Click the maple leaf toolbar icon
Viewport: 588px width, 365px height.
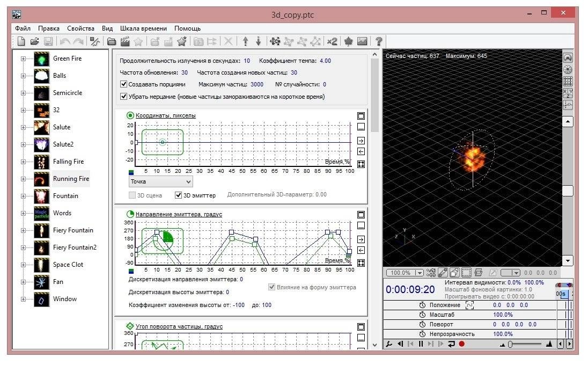click(348, 41)
